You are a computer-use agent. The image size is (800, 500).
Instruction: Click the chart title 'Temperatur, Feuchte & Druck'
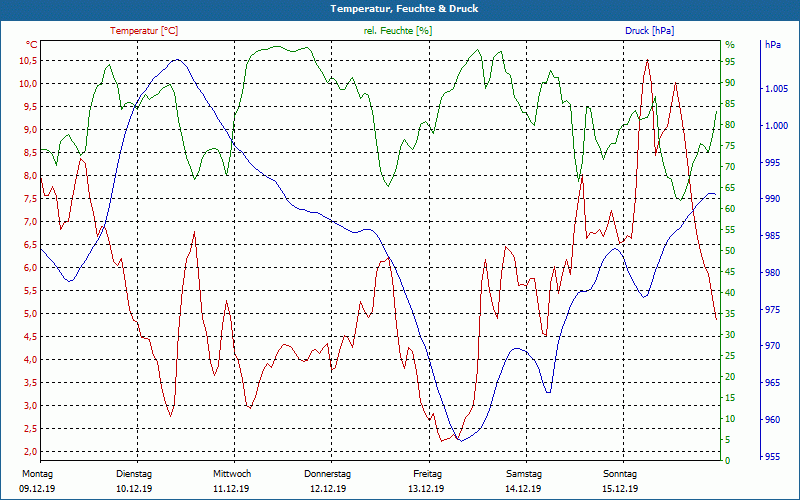point(404,9)
